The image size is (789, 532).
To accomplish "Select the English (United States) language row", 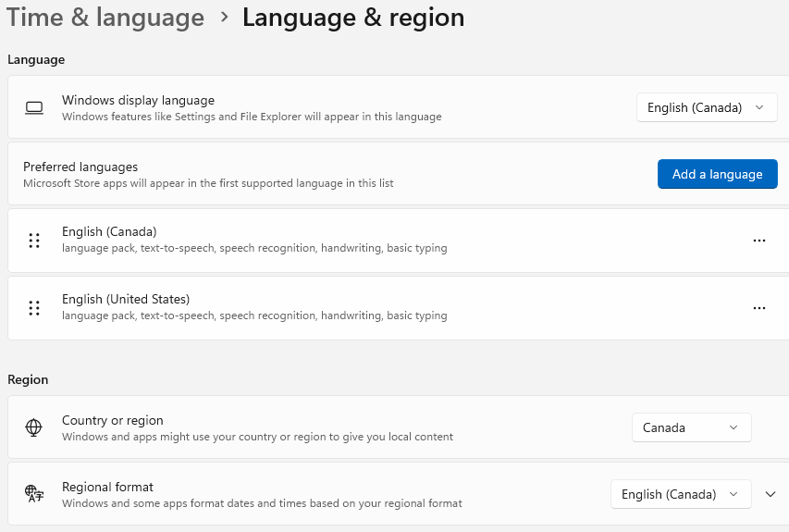I will [399, 308].
